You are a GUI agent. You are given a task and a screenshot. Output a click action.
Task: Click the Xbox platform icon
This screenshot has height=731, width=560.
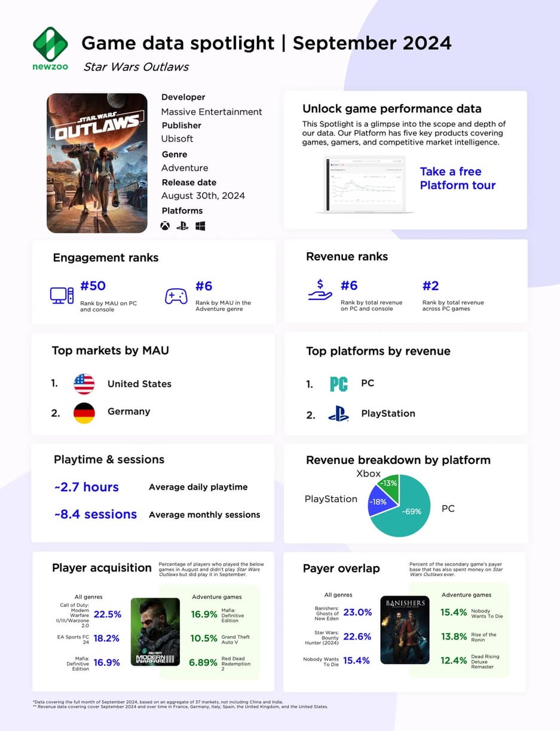(165, 226)
